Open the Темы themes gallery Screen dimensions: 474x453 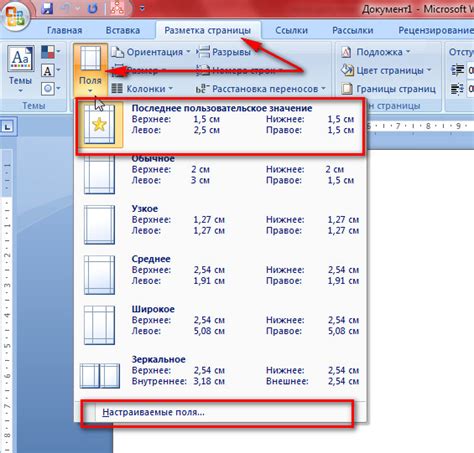click(x=21, y=69)
